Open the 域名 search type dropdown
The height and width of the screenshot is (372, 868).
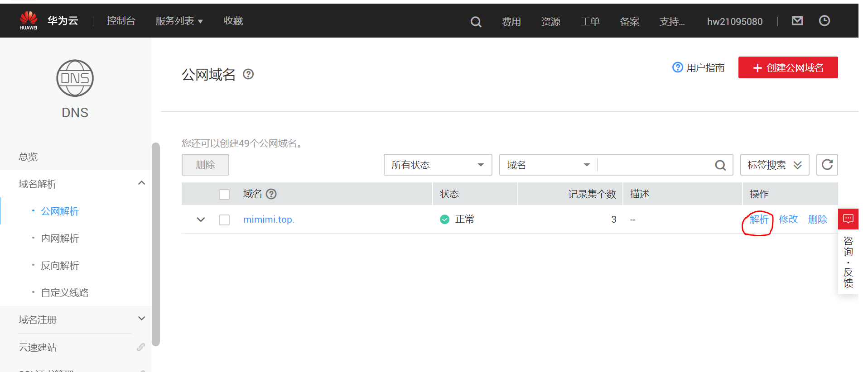pos(548,165)
